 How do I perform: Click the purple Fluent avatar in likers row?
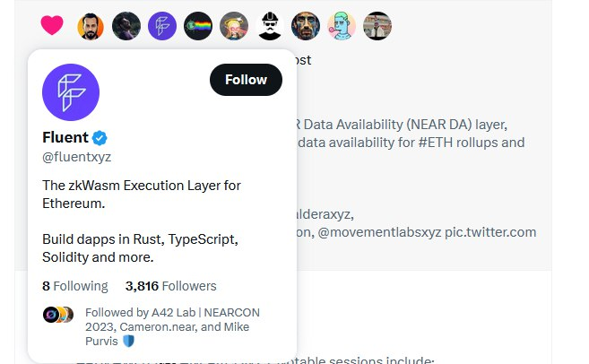(162, 26)
